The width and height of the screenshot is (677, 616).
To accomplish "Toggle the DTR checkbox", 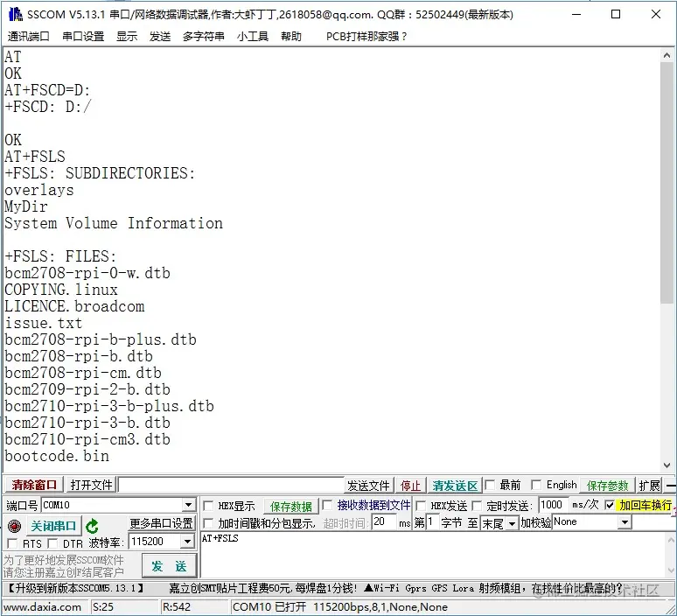I will 52,543.
